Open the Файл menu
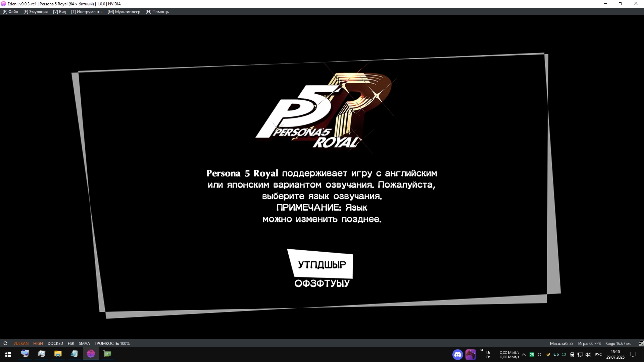The width and height of the screenshot is (644, 362). (10, 12)
